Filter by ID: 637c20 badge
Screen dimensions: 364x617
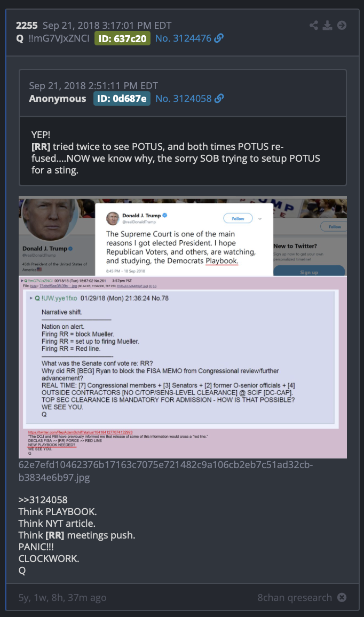coord(122,38)
